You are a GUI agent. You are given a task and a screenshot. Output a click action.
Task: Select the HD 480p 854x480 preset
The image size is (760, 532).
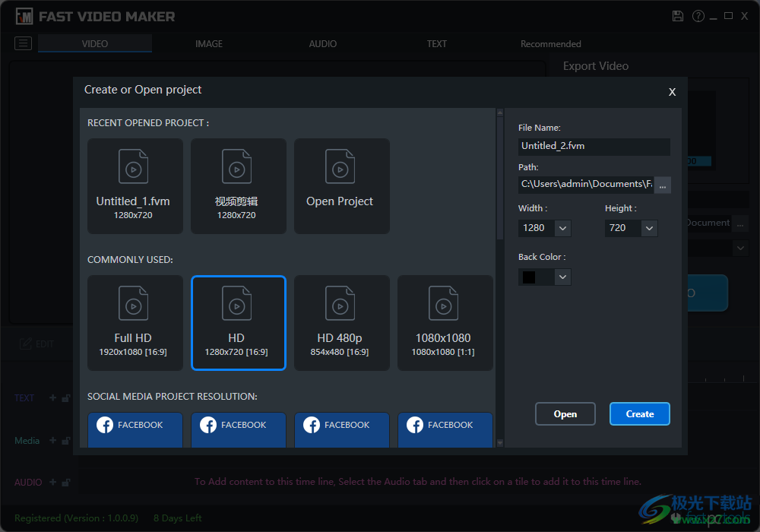pyautogui.click(x=342, y=323)
